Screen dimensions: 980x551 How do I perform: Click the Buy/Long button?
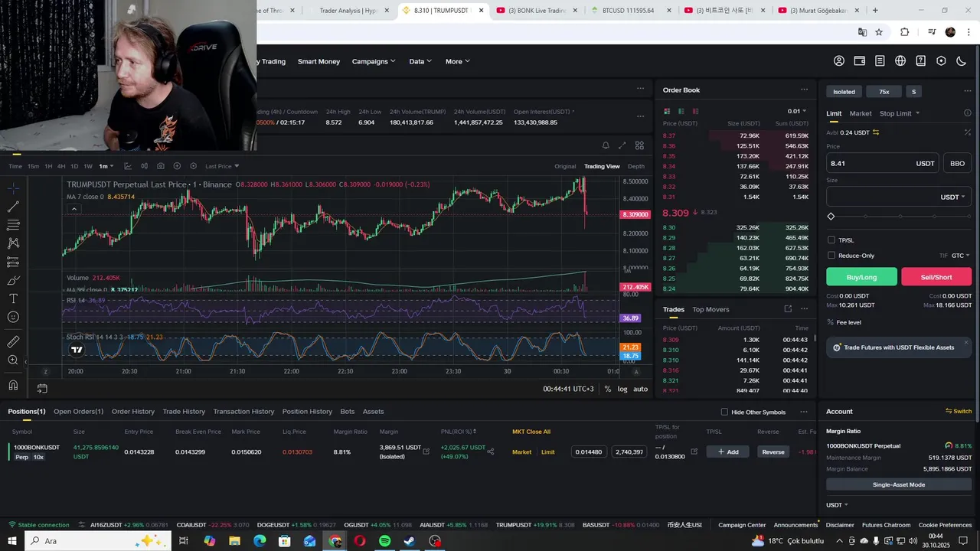pyautogui.click(x=861, y=277)
